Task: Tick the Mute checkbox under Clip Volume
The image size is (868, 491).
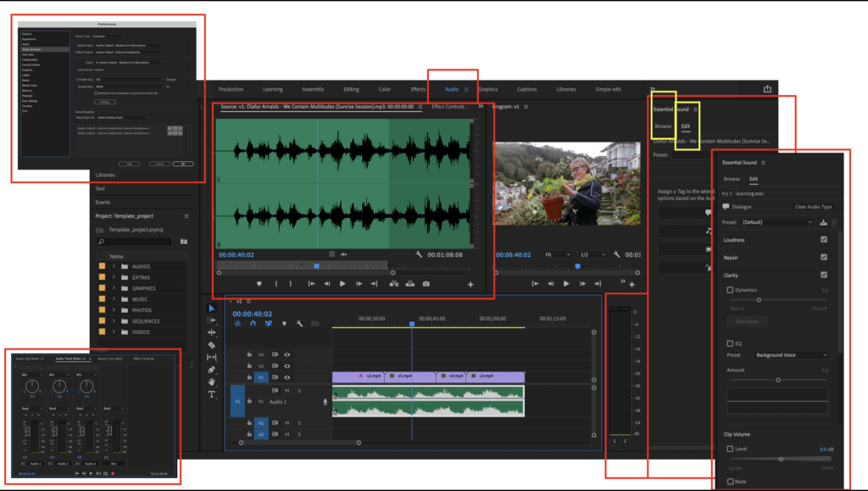Action: [730, 482]
